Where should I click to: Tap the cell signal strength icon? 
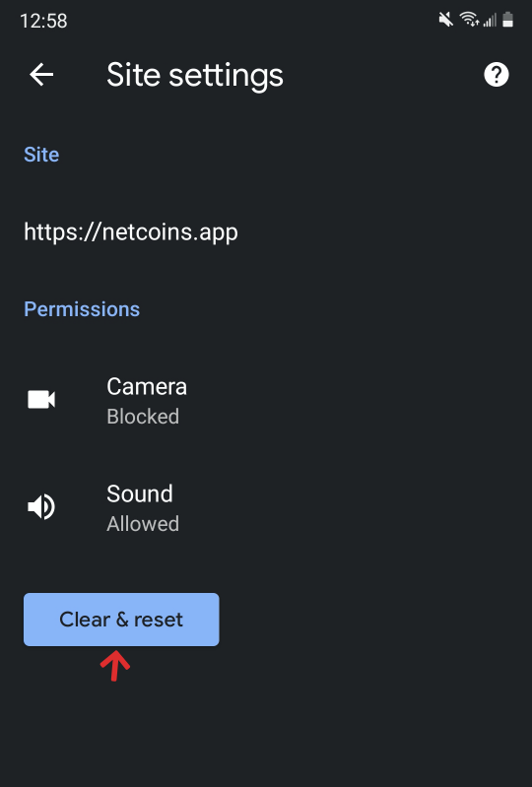[490, 20]
